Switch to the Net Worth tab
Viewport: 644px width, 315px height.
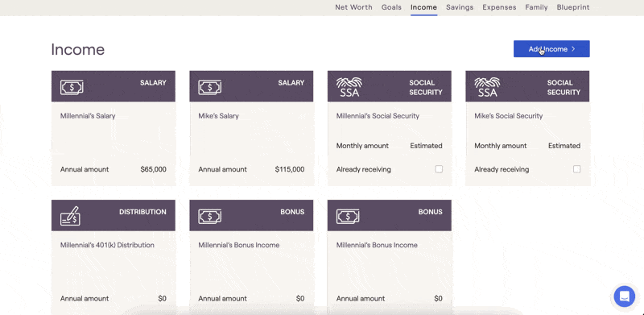pos(353,7)
